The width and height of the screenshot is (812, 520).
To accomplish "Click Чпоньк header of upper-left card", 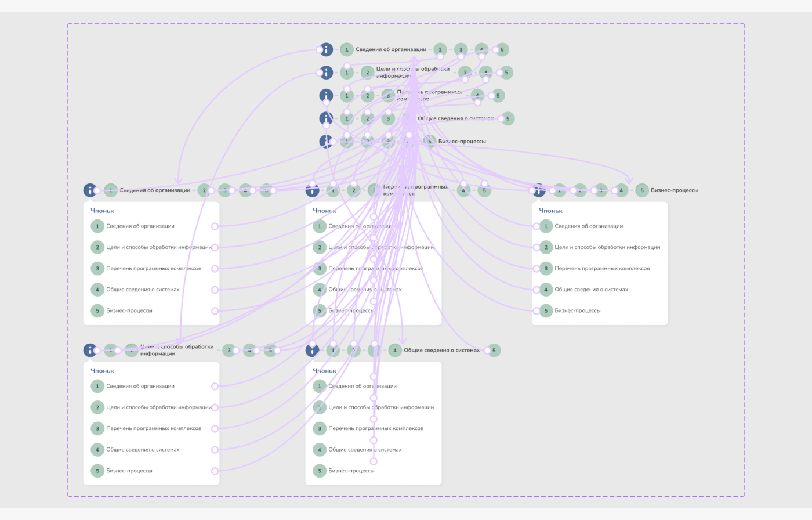I will (x=102, y=211).
